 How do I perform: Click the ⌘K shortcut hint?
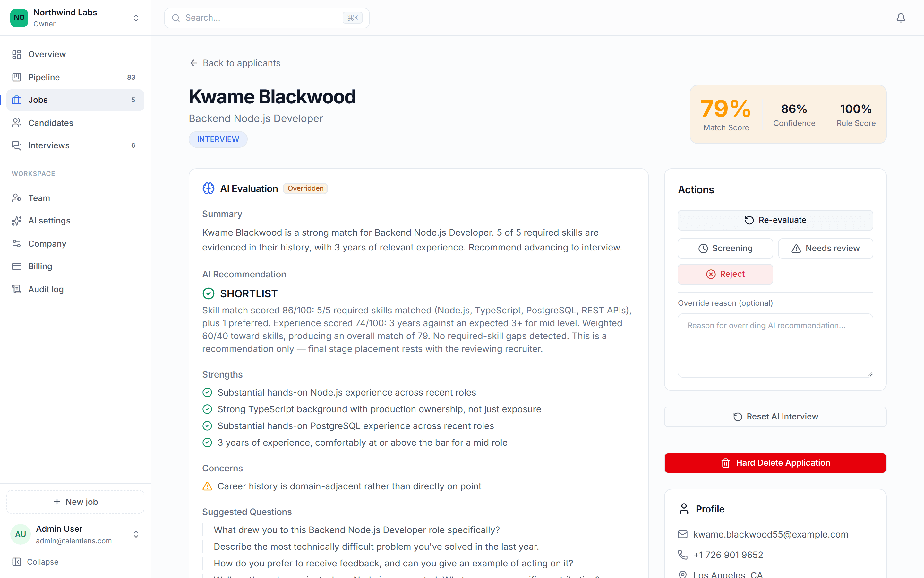352,18
